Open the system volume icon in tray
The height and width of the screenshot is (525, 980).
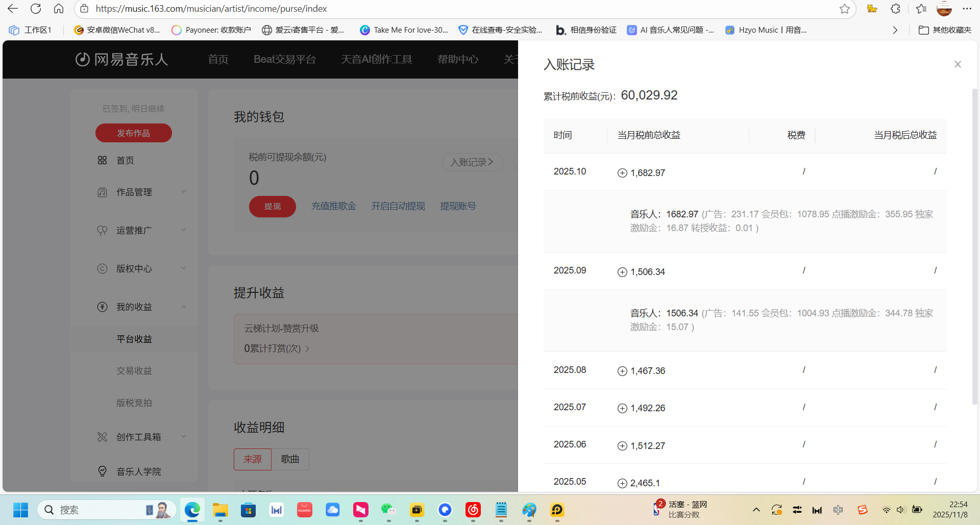[x=901, y=510]
